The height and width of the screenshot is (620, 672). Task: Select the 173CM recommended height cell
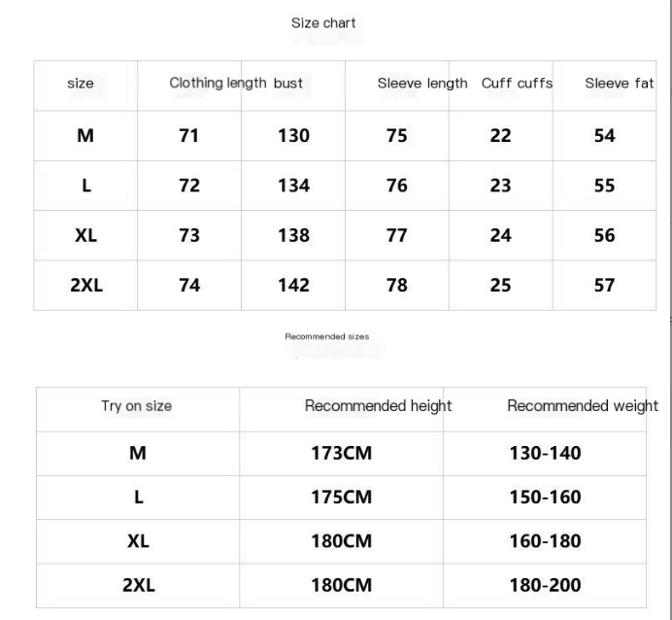point(341,454)
